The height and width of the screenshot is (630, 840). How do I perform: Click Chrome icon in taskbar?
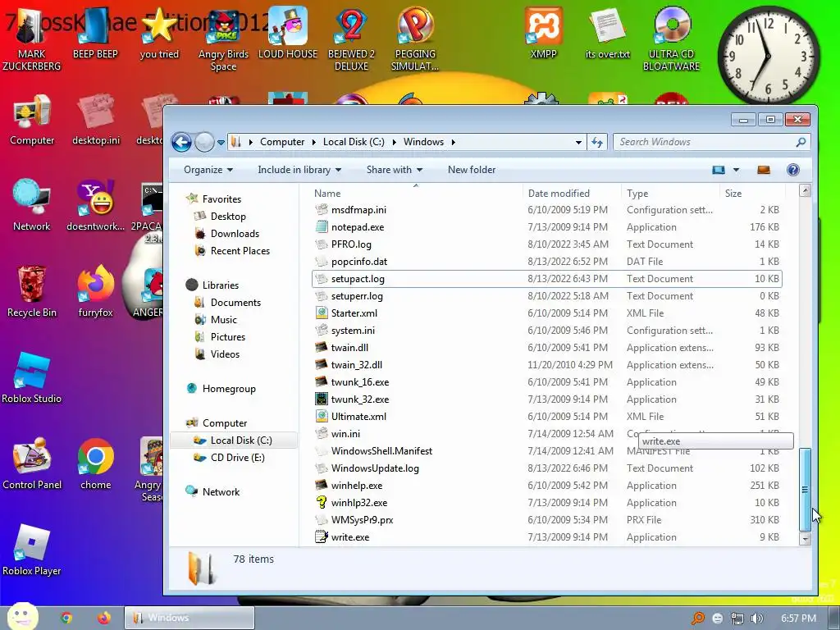[x=66, y=618]
